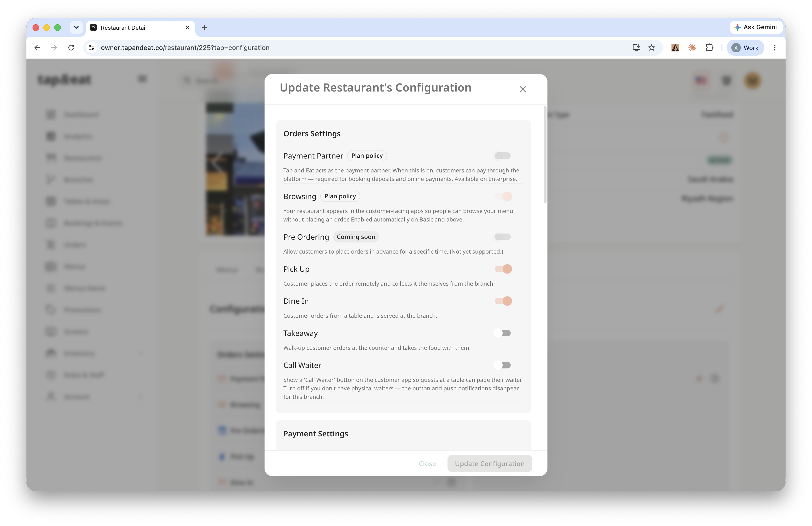This screenshot has height=526, width=812.
Task: Toggle the Takeaway switch on
Action: point(502,333)
